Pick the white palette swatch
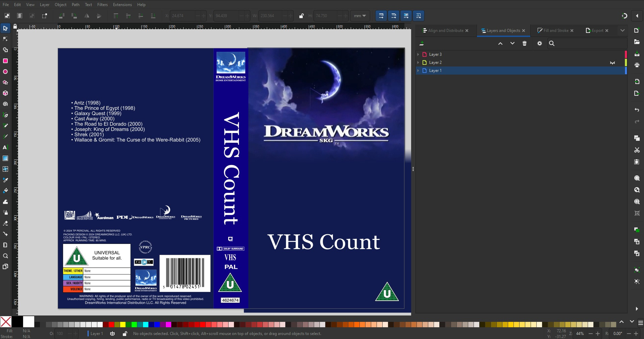The height and width of the screenshot is (339, 644). tap(29, 322)
